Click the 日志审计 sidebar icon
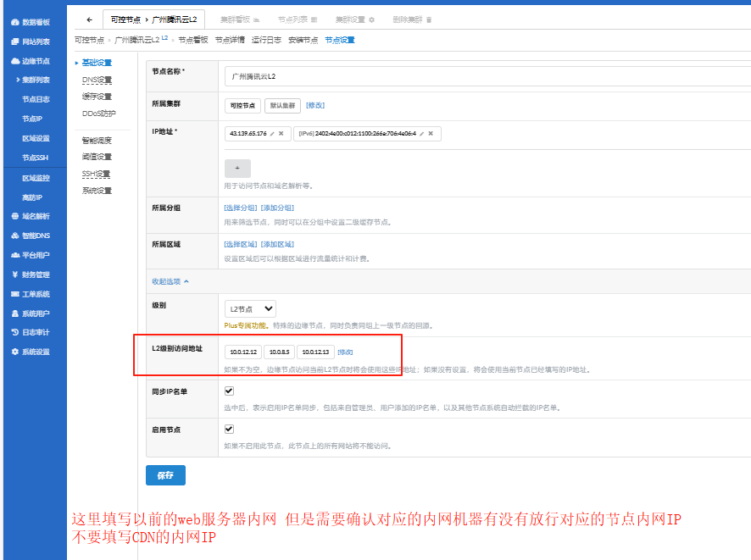 14,332
